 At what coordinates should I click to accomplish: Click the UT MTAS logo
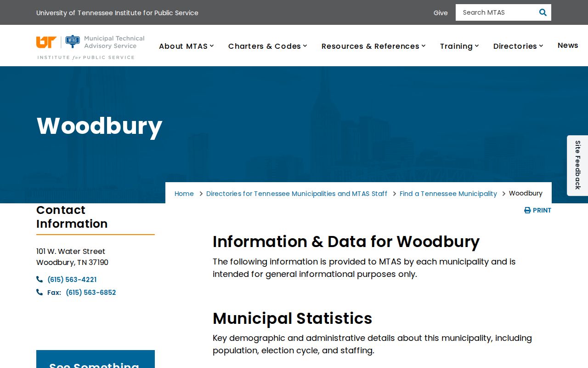90,47
